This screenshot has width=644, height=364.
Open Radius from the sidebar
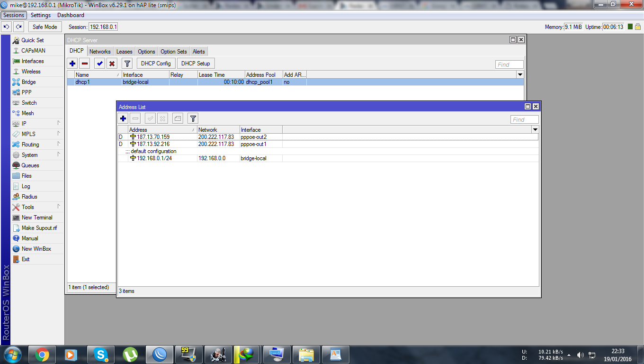coord(29,197)
